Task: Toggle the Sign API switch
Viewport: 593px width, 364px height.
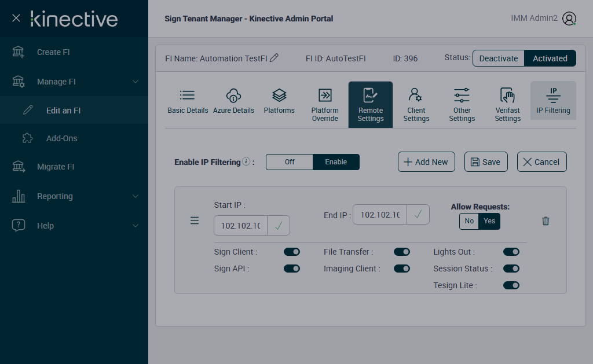Action: (292, 269)
